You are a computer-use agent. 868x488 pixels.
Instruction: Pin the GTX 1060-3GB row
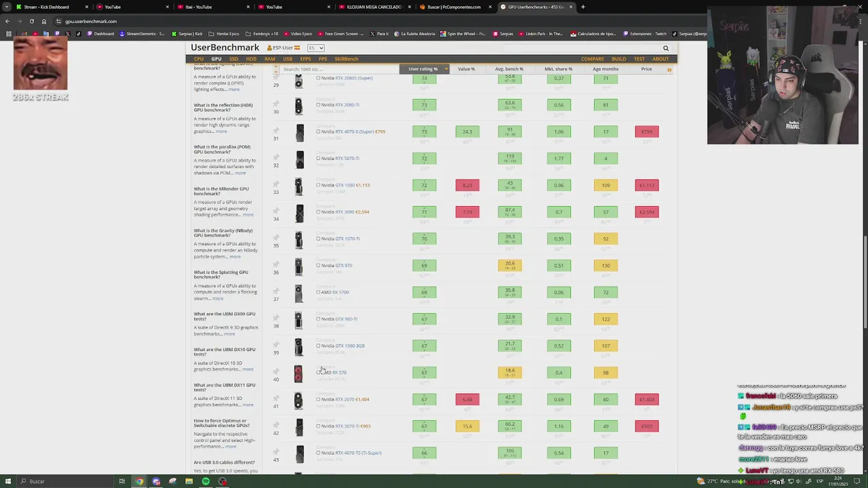(x=276, y=345)
